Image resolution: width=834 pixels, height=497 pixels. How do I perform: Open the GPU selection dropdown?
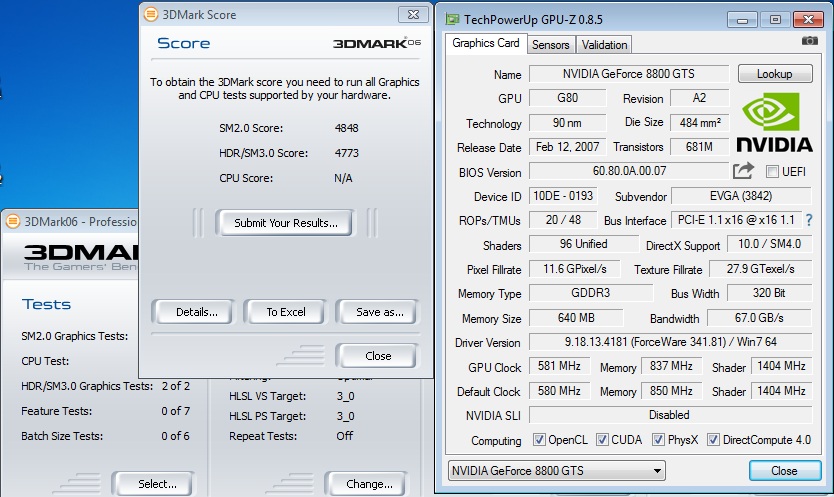[x=556, y=471]
